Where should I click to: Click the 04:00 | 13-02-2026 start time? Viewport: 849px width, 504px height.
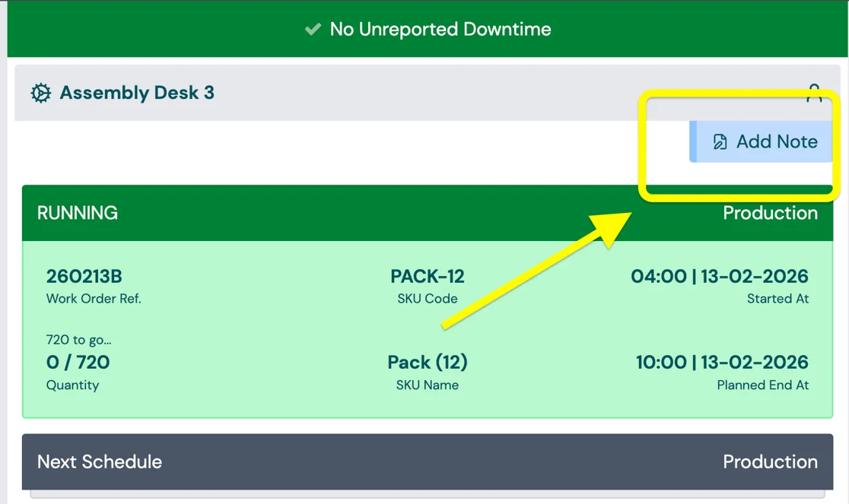tap(719, 276)
